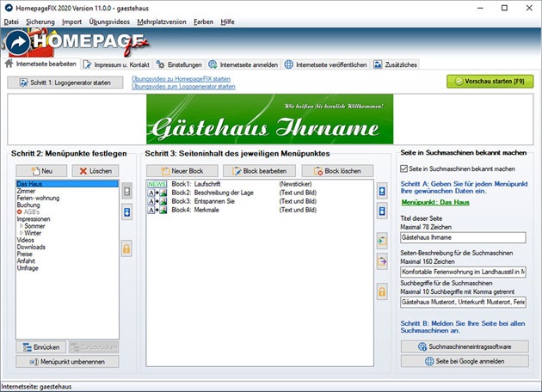This screenshot has height=392, width=542.
Task: Move block down with arrow icon
Action: click(382, 211)
